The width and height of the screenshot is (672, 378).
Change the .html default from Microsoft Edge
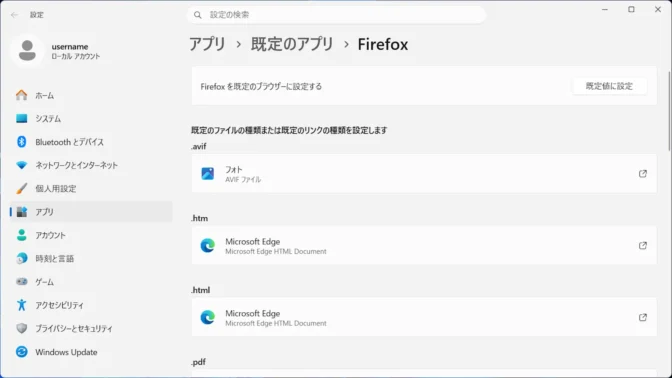coord(424,317)
